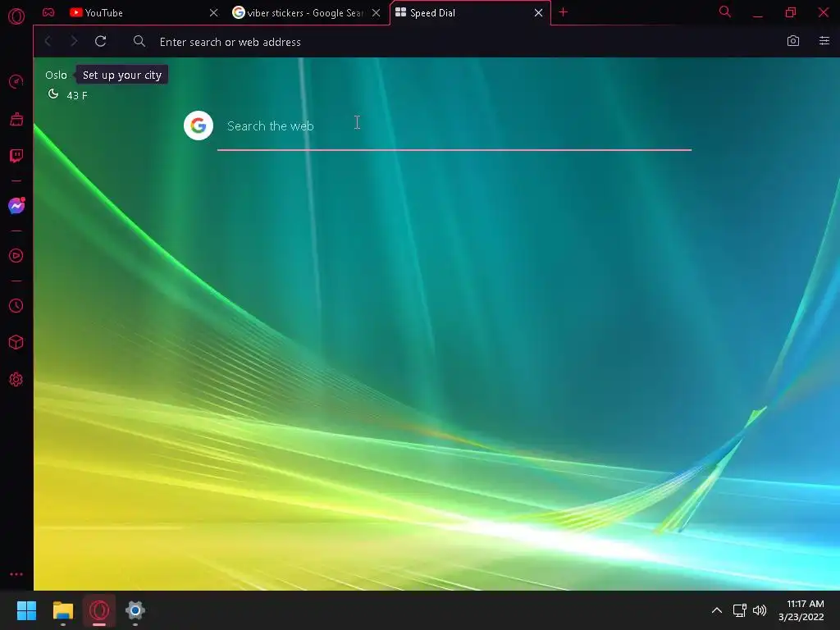Open Settings app from taskbar

pyautogui.click(x=135, y=610)
